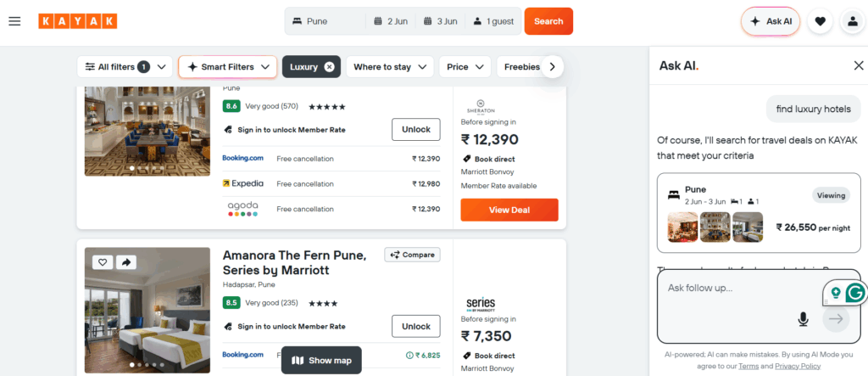
Task: Open the All filters dropdown
Action: tap(125, 67)
